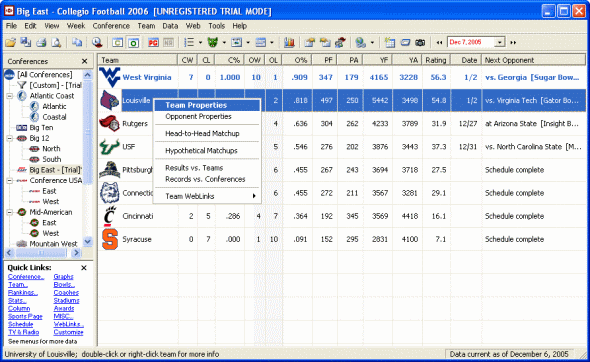Open the Dec 7, 2005 date dropdown

pos(500,42)
